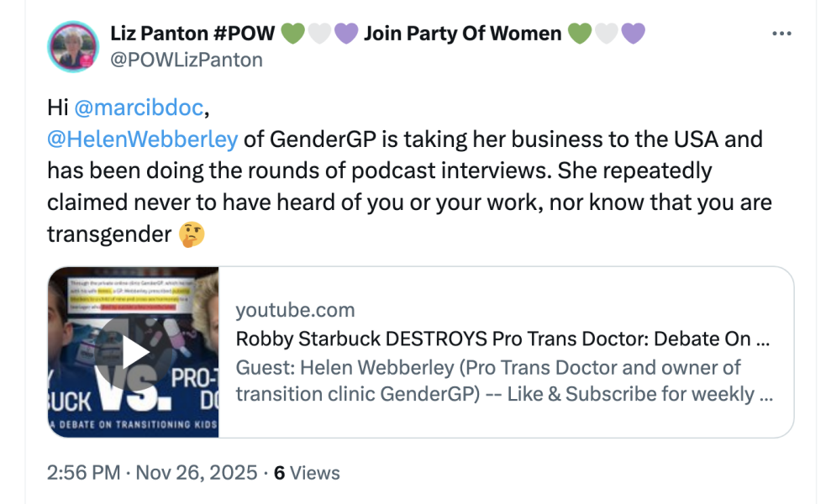Open the Robby Starbuck DESTROYS video title
826x504 pixels.
502,339
